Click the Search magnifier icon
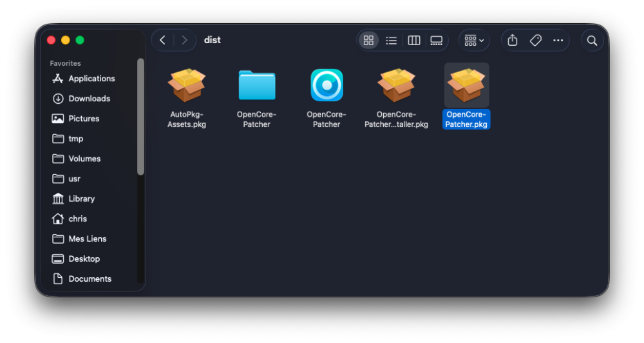The height and width of the screenshot is (343, 644). coord(592,41)
